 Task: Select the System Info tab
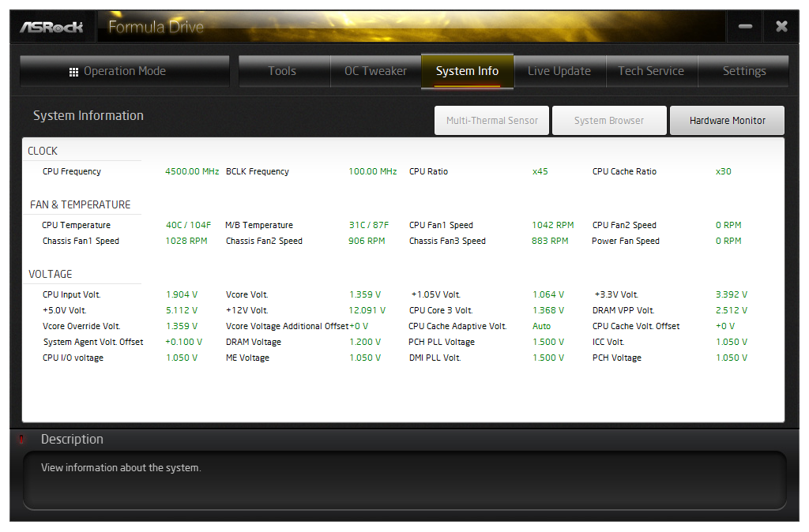[467, 71]
